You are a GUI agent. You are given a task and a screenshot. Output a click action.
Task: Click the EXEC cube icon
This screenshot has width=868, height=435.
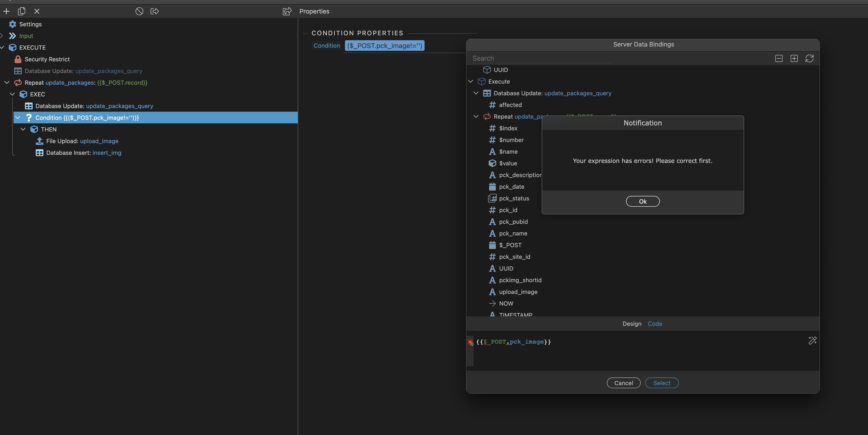pyautogui.click(x=23, y=94)
